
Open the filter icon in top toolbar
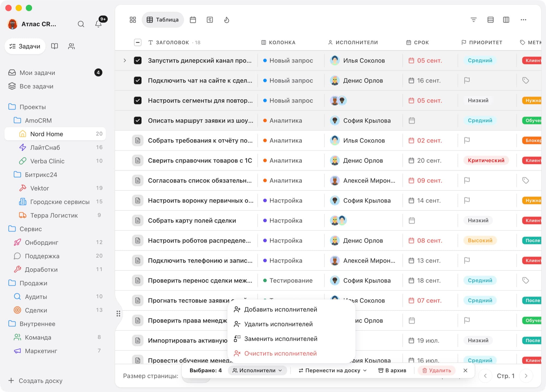coord(474,20)
